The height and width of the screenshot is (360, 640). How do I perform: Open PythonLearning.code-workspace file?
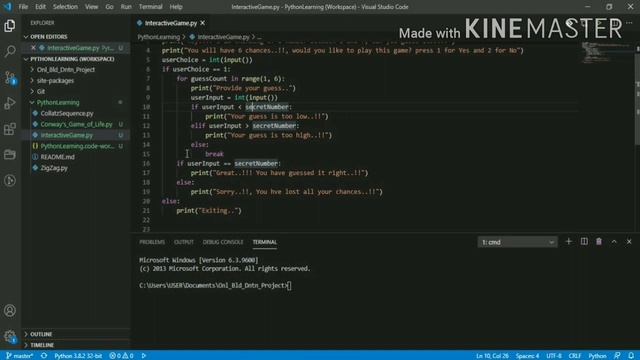click(77, 146)
